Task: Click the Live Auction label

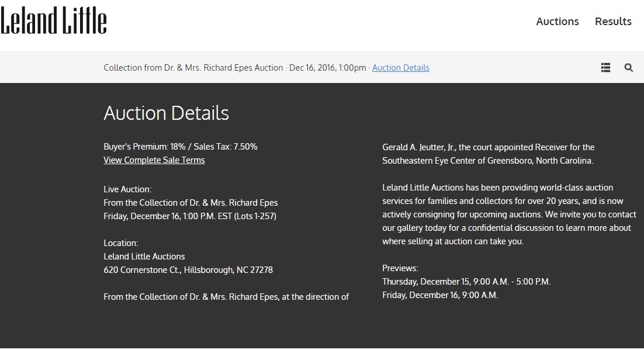Action: click(x=127, y=189)
